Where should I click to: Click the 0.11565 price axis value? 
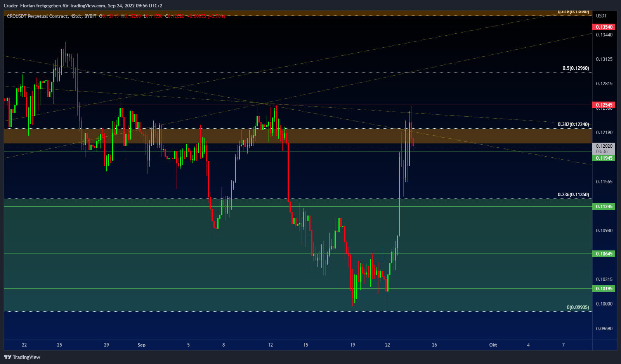[604, 182]
